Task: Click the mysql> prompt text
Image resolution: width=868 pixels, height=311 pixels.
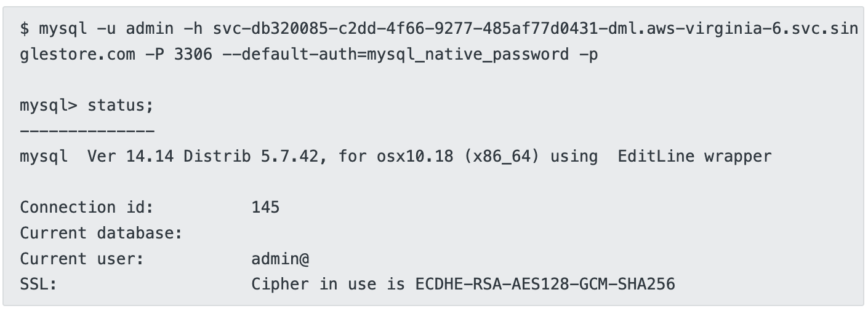Action: pyautogui.click(x=49, y=106)
